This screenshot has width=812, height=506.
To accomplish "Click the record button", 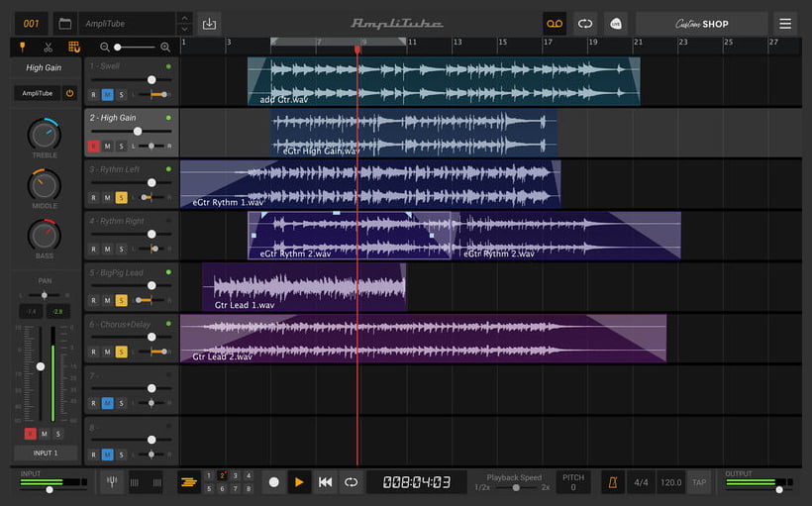I will click(274, 482).
